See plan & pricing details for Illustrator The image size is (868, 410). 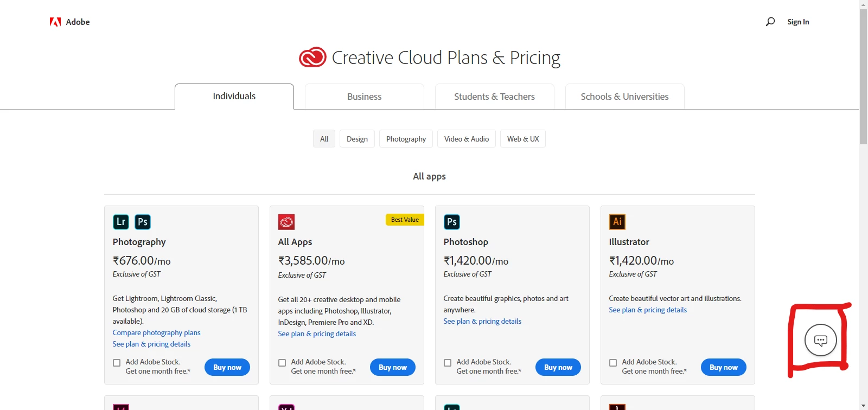[648, 310]
